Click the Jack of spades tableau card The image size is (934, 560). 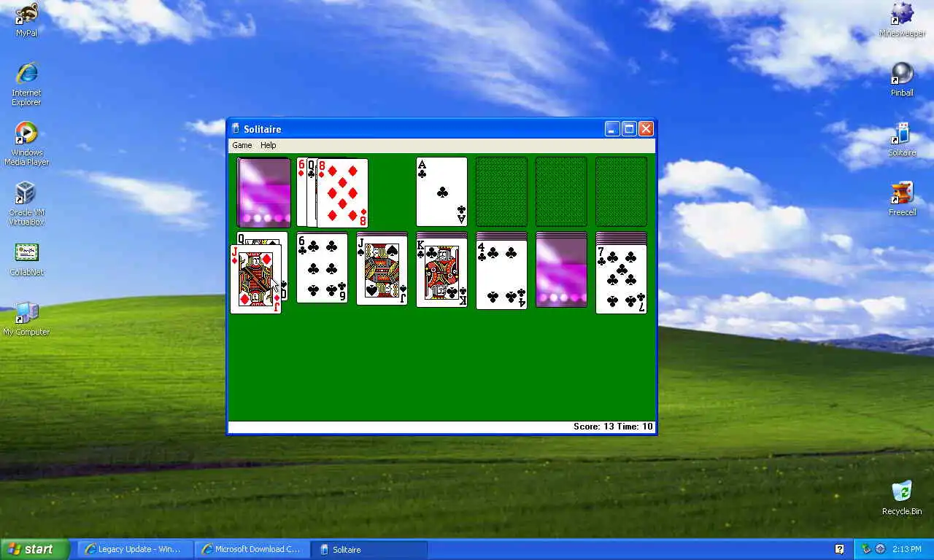[382, 270]
